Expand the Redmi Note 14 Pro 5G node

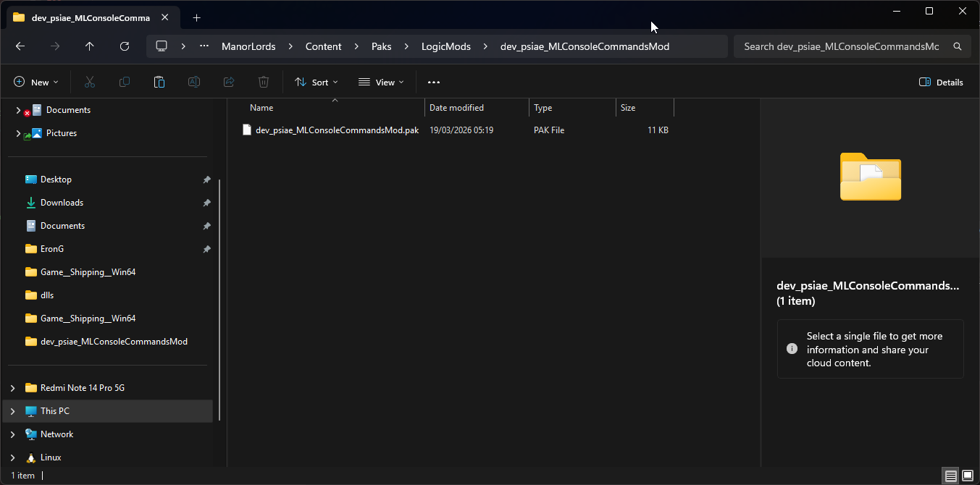[12, 388]
